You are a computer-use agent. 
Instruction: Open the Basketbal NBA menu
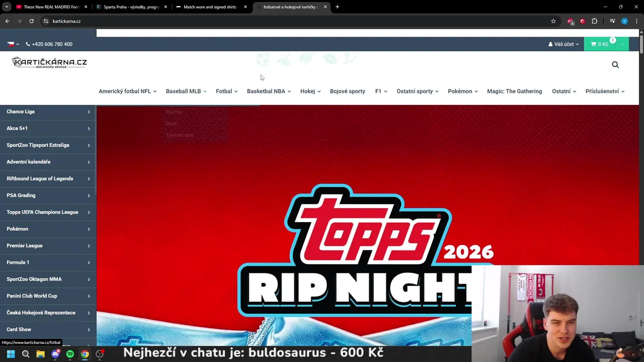pyautogui.click(x=269, y=91)
